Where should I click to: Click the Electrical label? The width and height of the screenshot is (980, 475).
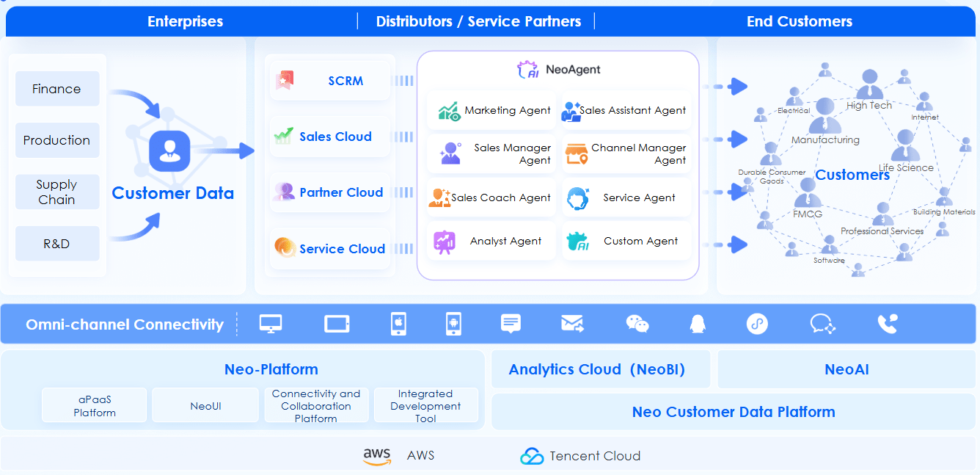point(794,110)
